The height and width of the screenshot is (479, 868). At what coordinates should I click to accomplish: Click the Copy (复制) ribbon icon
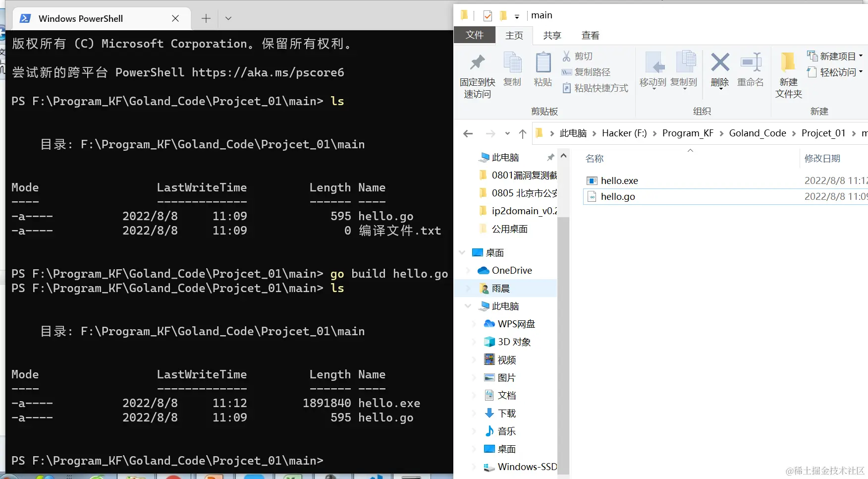(x=512, y=63)
